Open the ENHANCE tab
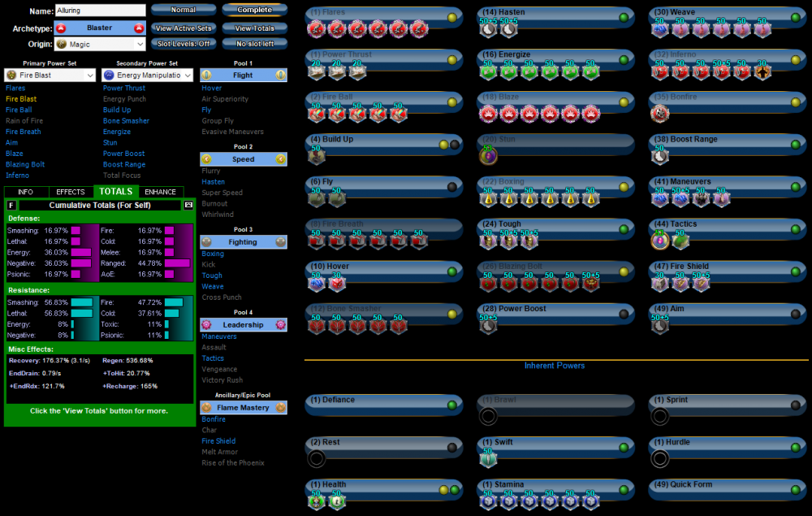812x516 pixels. pos(160,192)
